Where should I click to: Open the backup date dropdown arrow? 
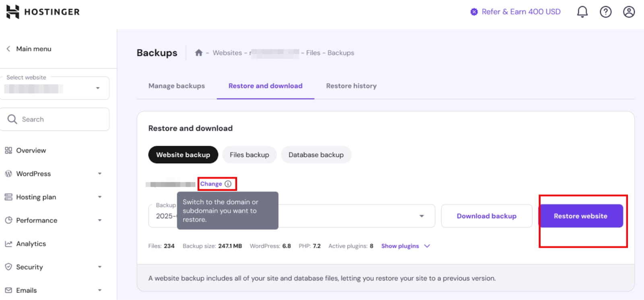(x=421, y=216)
